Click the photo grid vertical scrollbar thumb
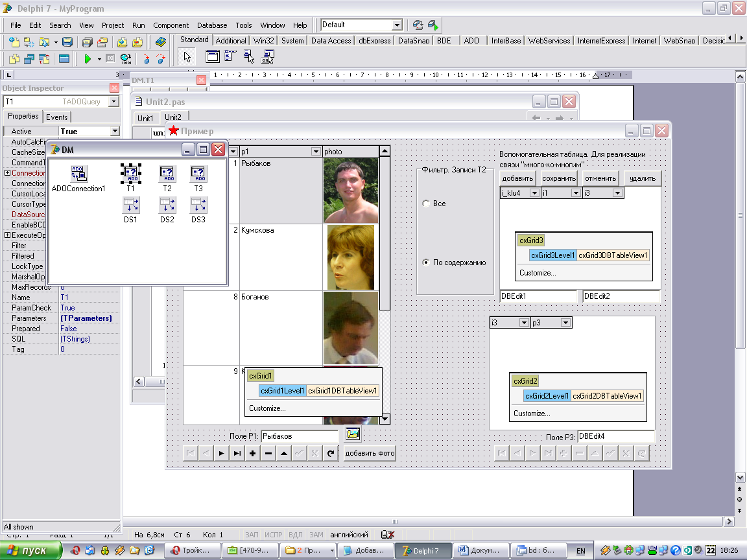Image resolution: width=747 pixels, height=560 pixels. [385, 233]
